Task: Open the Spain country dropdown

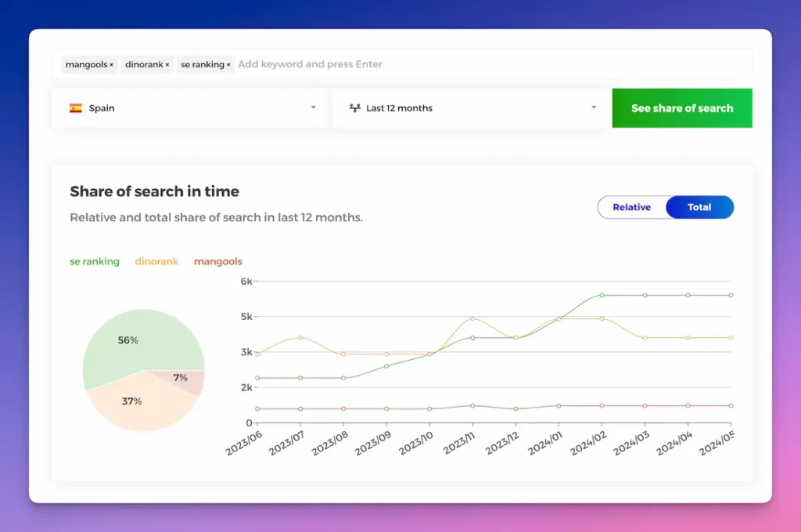Action: pyautogui.click(x=189, y=108)
